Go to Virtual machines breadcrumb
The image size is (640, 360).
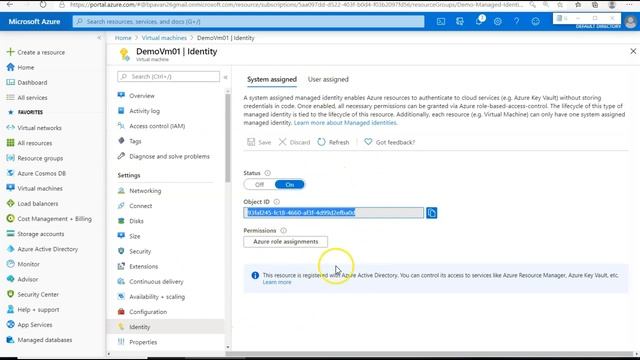click(164, 38)
